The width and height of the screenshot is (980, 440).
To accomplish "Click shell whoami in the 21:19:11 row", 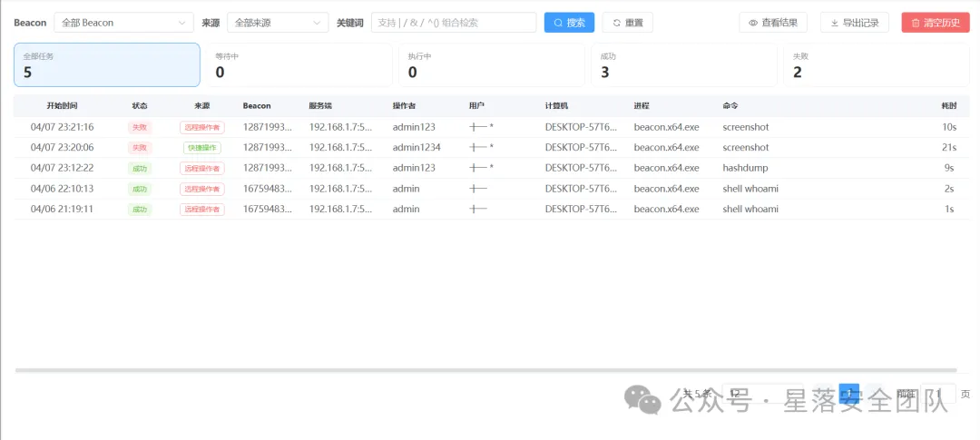I will point(750,209).
